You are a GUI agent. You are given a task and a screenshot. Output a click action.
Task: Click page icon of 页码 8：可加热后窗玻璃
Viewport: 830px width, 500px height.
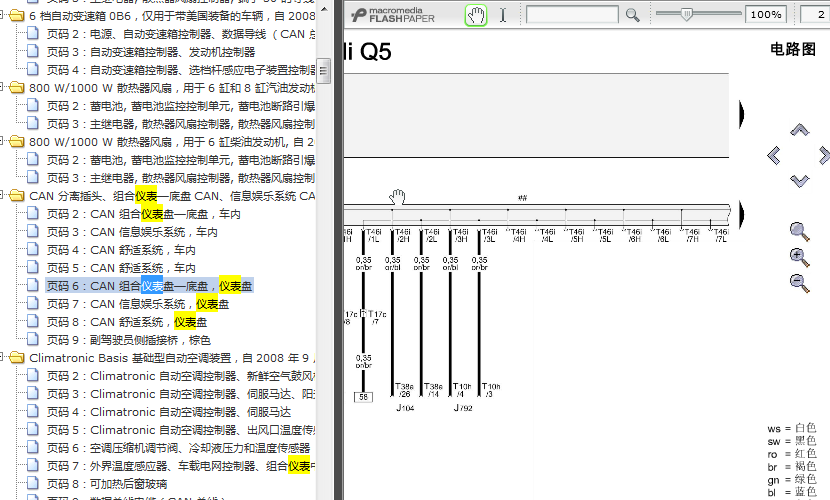click(33, 483)
